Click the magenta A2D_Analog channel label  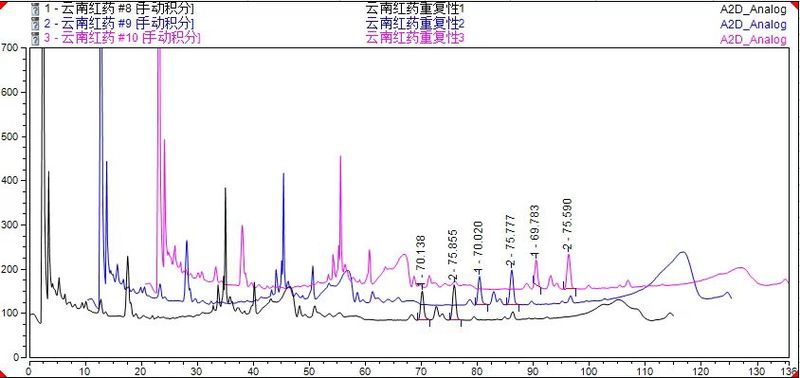[753, 40]
